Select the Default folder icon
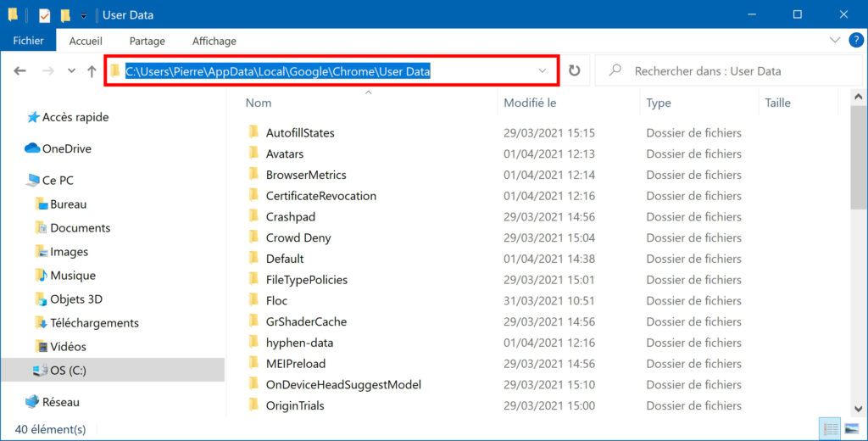This screenshot has height=441, width=868. click(253, 258)
